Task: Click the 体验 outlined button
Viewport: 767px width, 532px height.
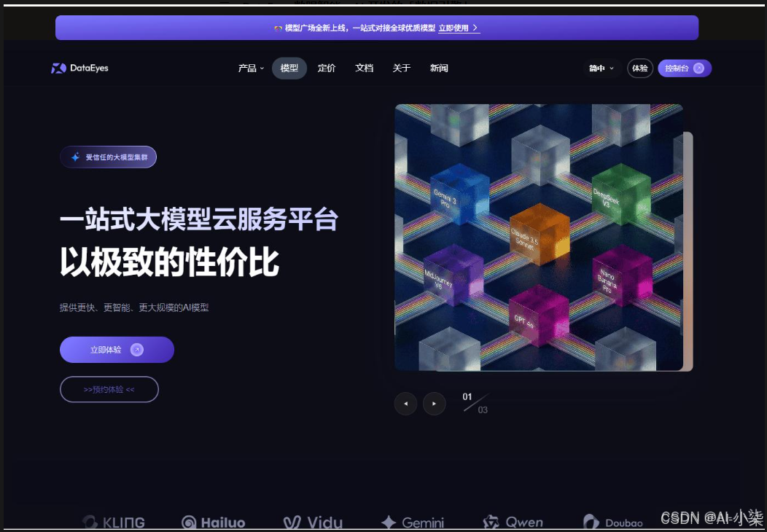Action: pos(640,69)
